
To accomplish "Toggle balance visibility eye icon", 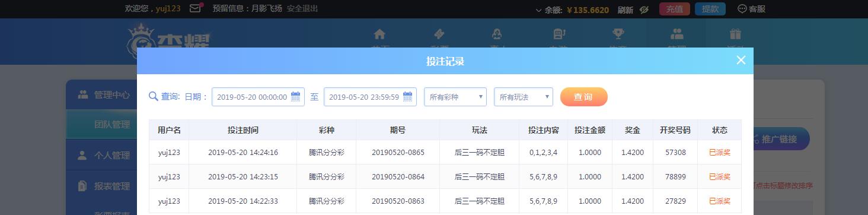I will [644, 10].
